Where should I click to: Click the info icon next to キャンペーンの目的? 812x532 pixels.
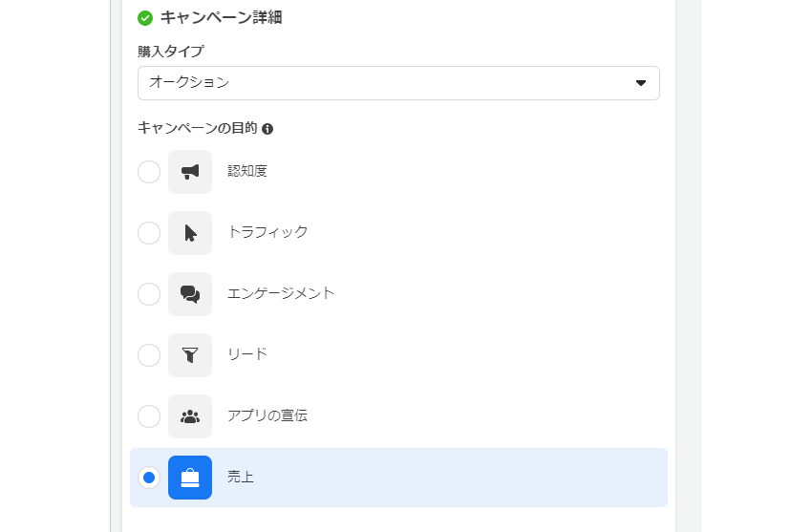click(267, 129)
